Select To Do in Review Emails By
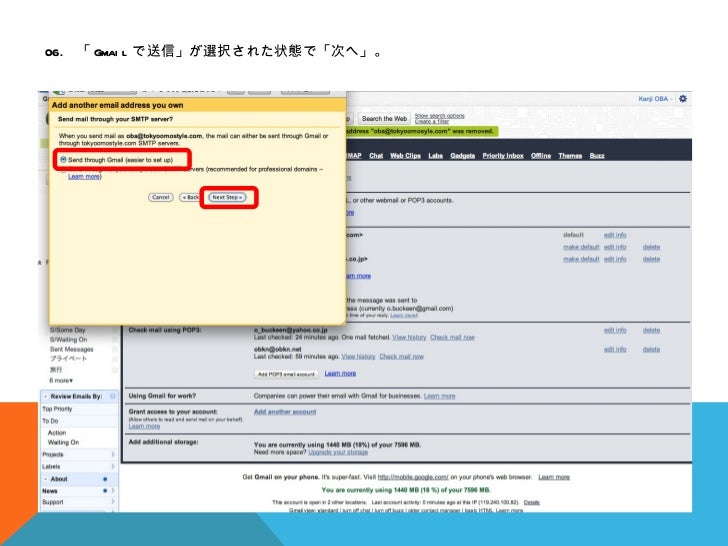The image size is (728, 546). coord(50,421)
